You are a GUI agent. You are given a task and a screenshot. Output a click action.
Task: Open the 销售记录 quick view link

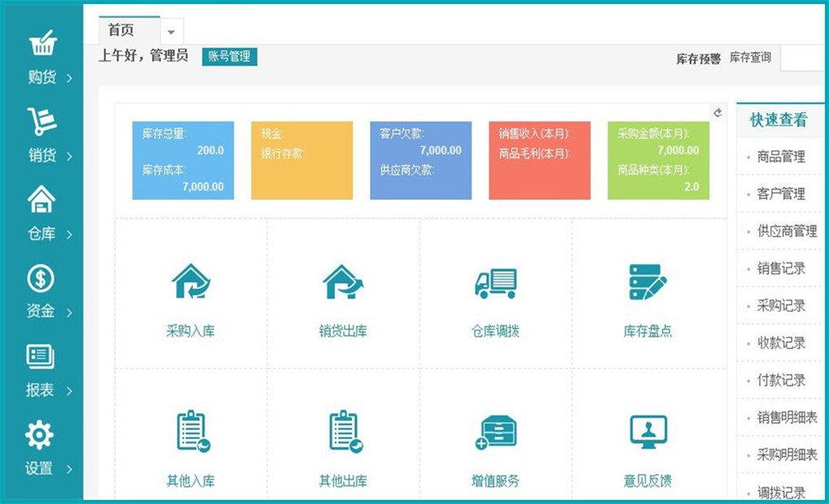(x=780, y=268)
